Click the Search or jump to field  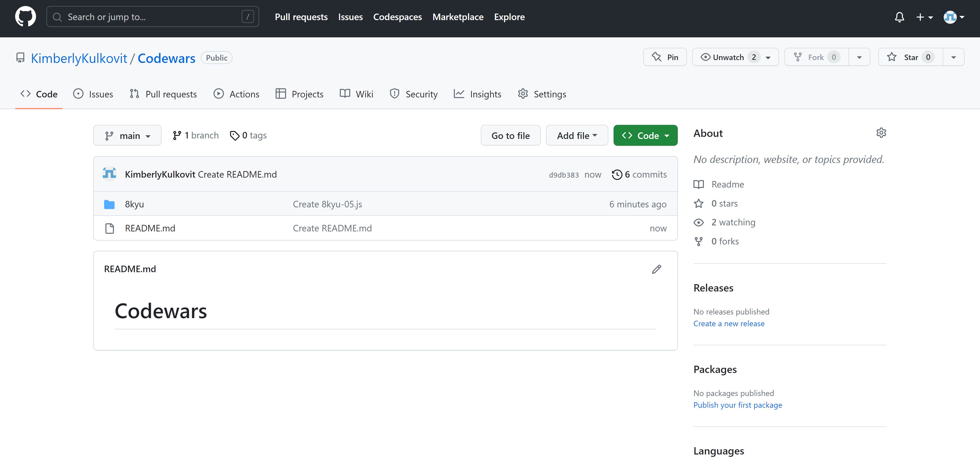point(153,17)
